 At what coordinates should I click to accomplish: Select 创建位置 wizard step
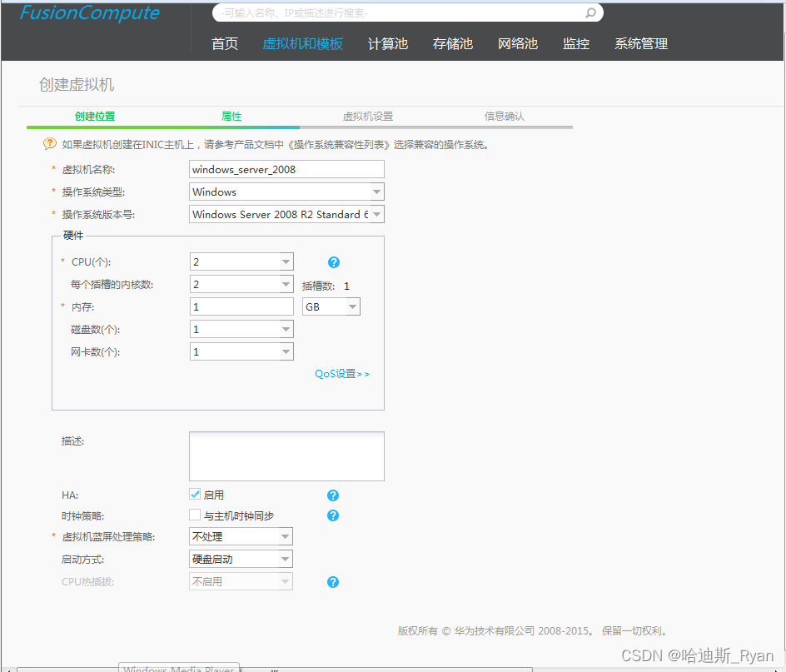click(x=95, y=117)
